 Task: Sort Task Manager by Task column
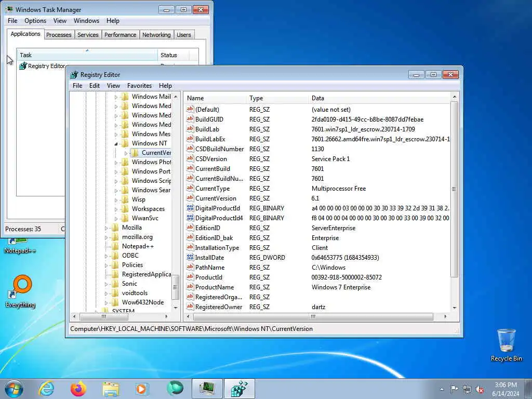click(87, 55)
